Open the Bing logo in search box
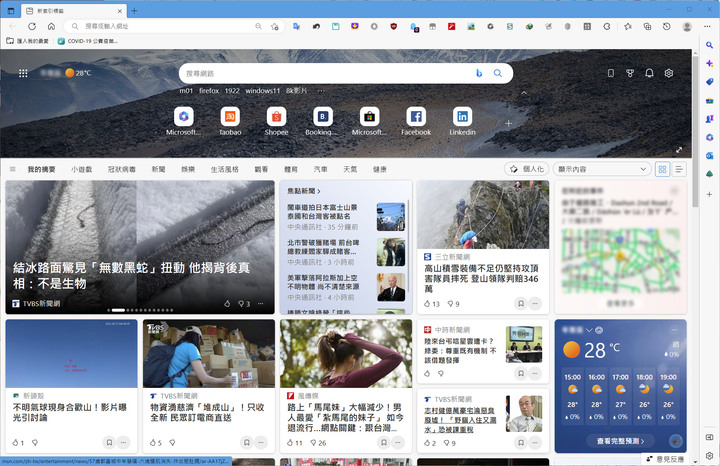This screenshot has width=720, height=466. 479,73
